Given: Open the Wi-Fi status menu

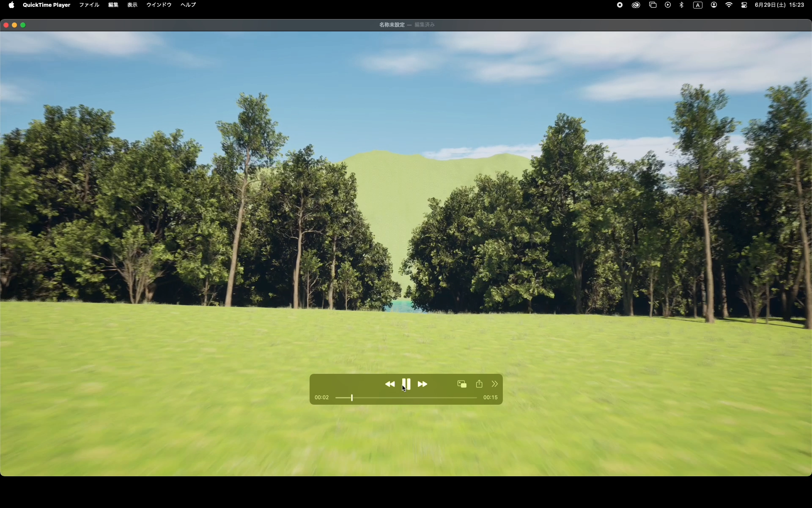Looking at the screenshot, I should (x=729, y=5).
